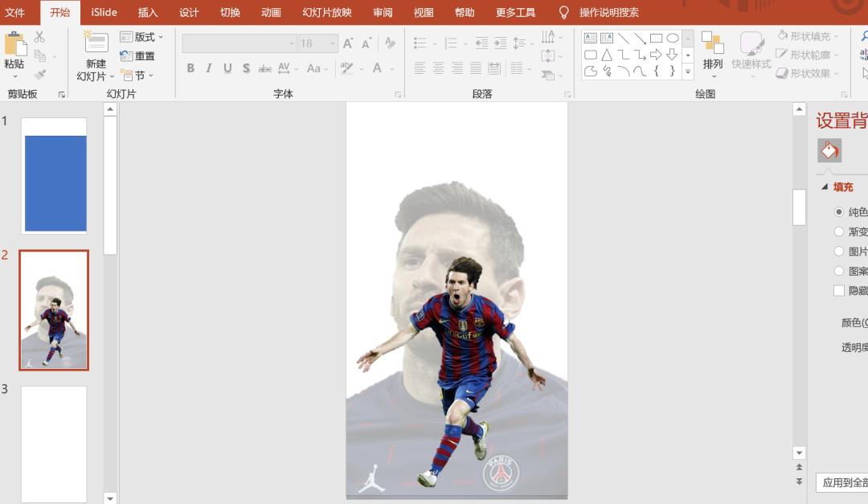Expand the shapes gallery more arrow
The width and height of the screenshot is (868, 504).
tap(688, 72)
